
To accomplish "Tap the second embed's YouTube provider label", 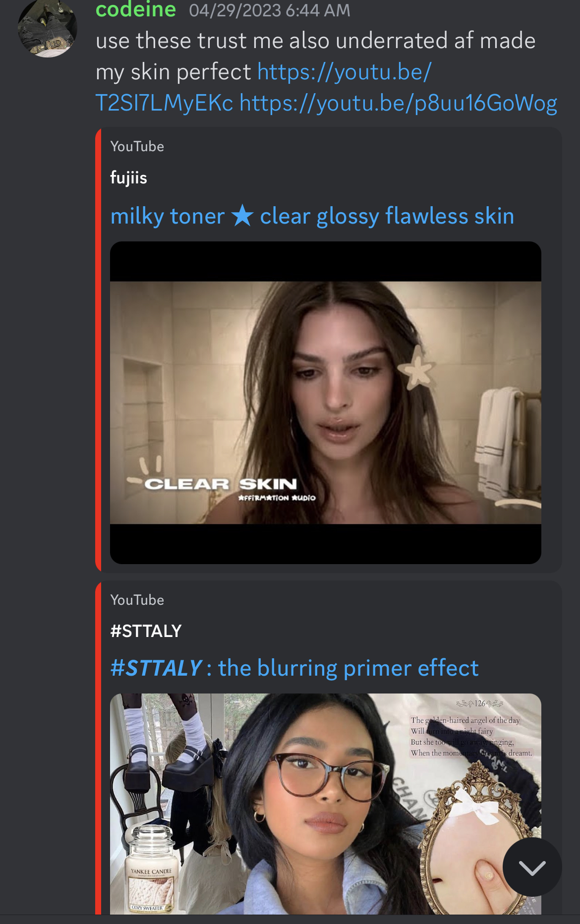I will [x=137, y=600].
